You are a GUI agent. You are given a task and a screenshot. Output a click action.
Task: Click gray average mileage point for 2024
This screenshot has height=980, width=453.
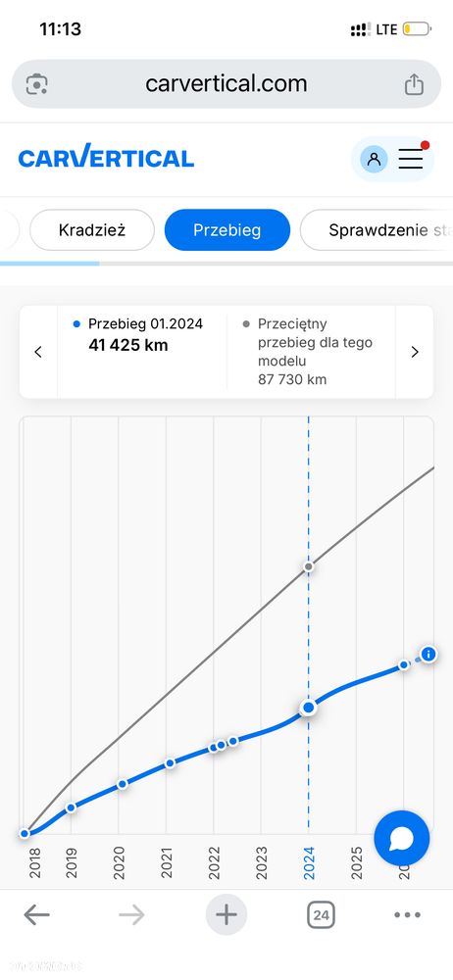pyautogui.click(x=309, y=566)
